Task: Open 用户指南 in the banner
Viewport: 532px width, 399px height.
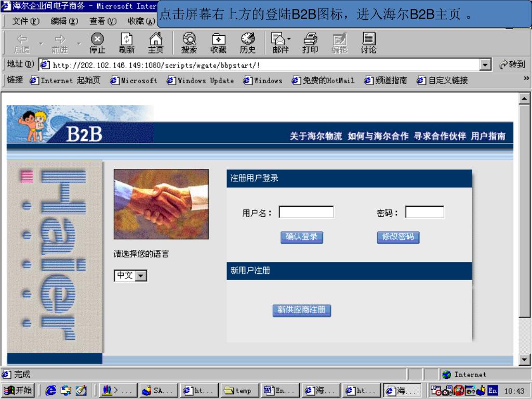Action: 488,136
